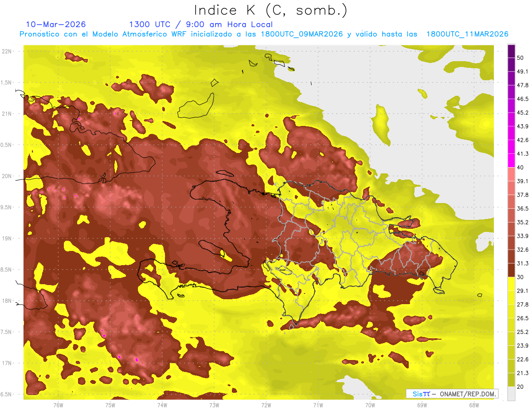Click the "18N" latitude axis label

tap(7, 301)
